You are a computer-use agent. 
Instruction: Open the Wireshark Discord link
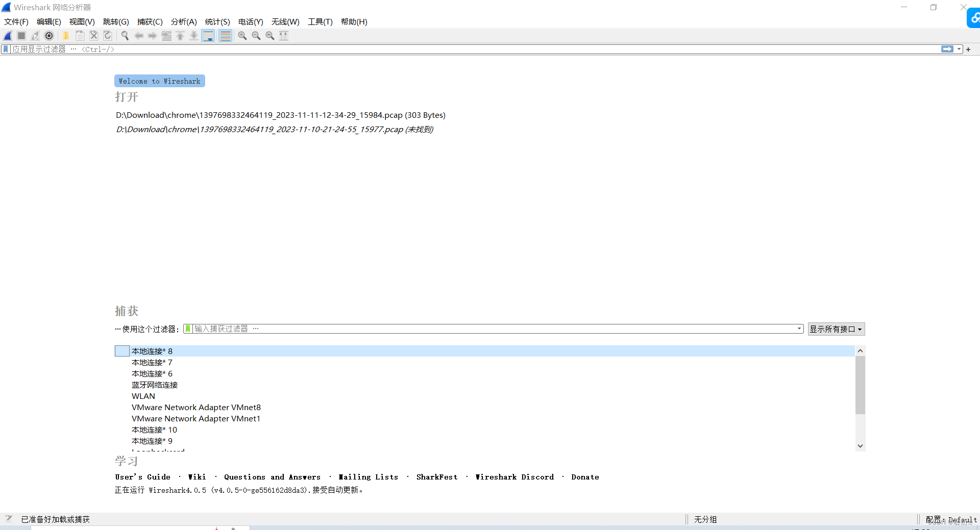[x=514, y=477]
